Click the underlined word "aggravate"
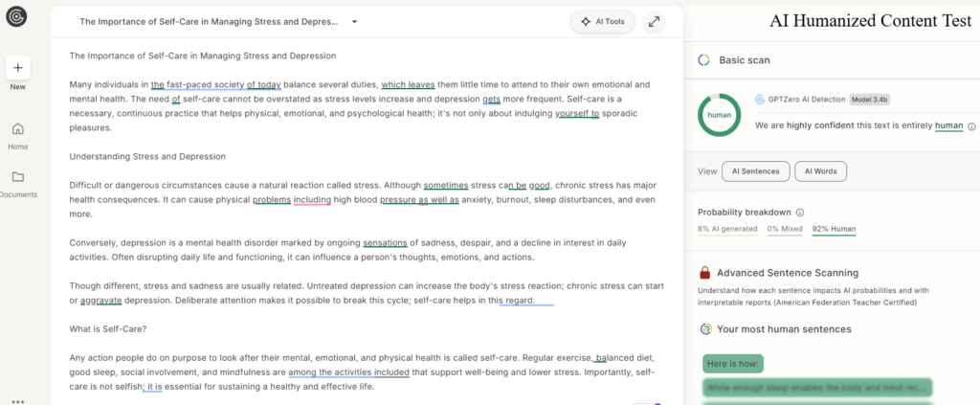 pos(101,301)
